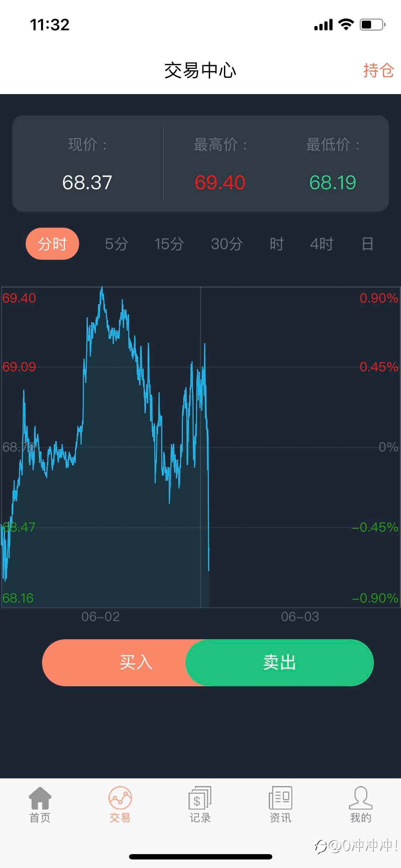The height and width of the screenshot is (868, 401).
Task: Switch chart to 15分 interval
Action: click(169, 244)
